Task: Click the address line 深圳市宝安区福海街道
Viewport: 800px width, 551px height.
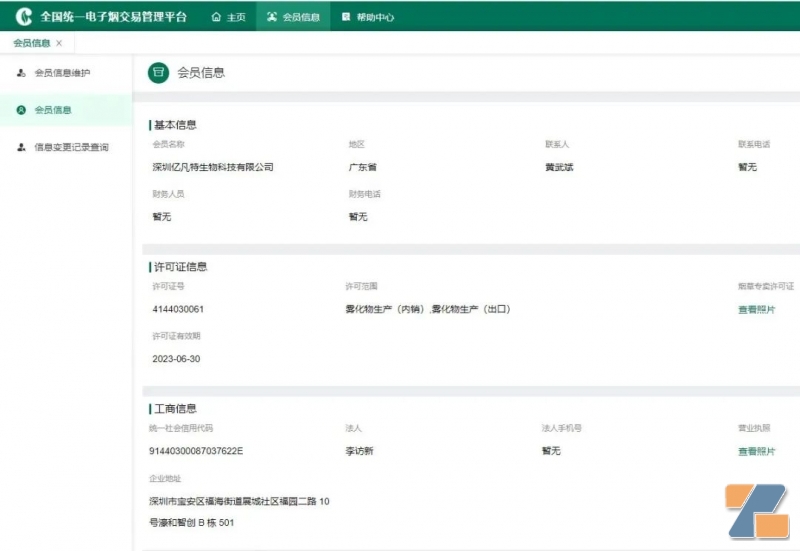Action: [239, 502]
